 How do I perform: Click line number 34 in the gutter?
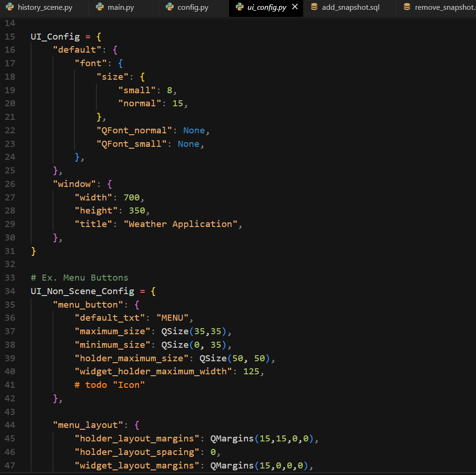10,291
